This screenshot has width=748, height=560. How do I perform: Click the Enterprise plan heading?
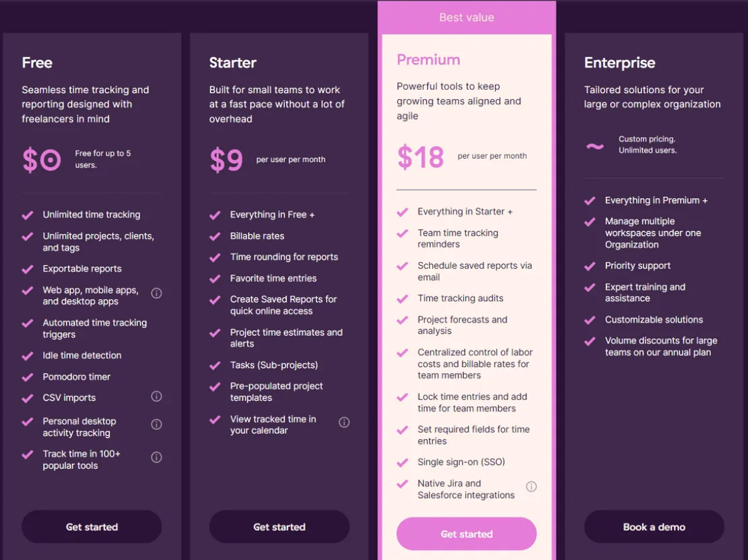click(620, 63)
